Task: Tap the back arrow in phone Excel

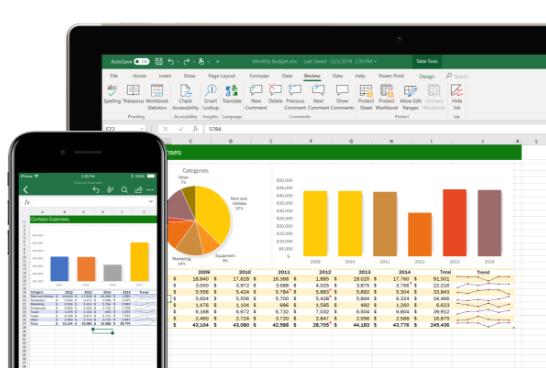Action: tap(25, 190)
